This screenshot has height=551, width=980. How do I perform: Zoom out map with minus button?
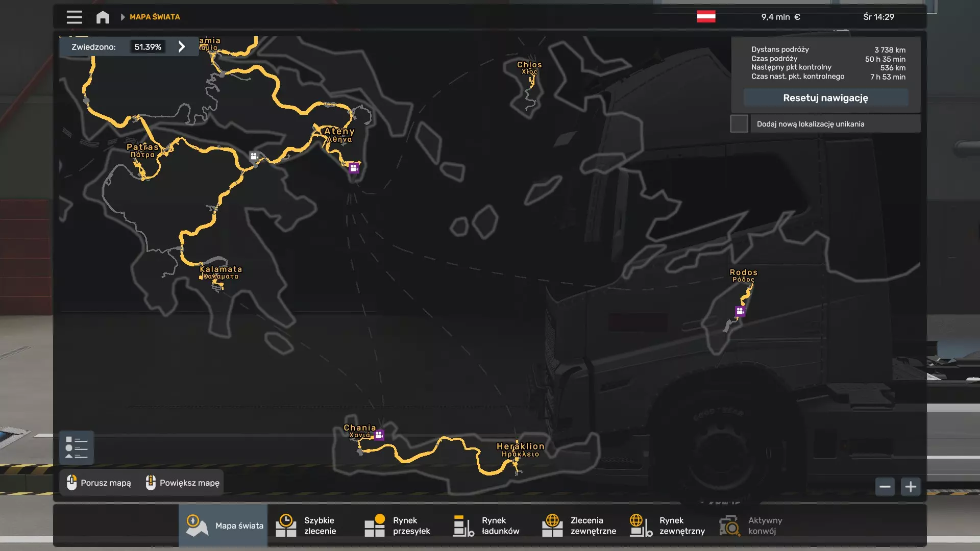pos(885,487)
